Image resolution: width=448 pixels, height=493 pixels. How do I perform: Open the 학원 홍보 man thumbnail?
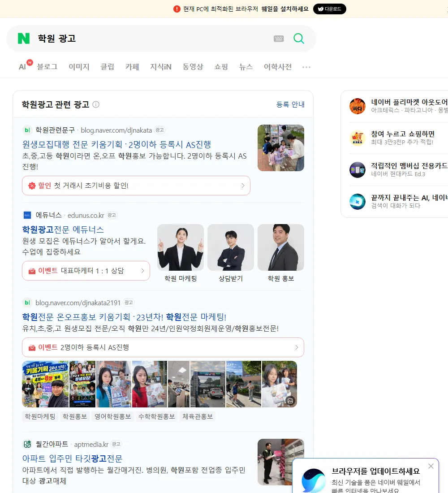[281, 247]
